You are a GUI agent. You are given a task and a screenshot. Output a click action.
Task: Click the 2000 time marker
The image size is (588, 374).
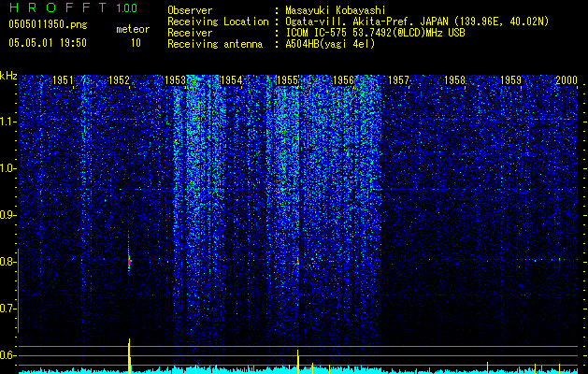pos(566,80)
